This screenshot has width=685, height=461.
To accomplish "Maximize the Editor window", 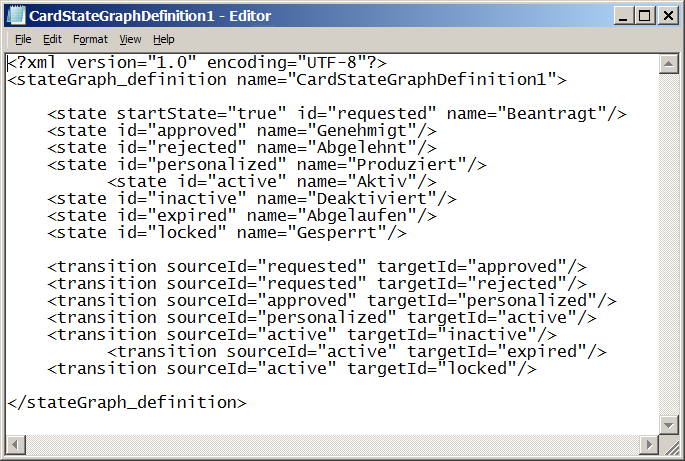I will (x=643, y=16).
